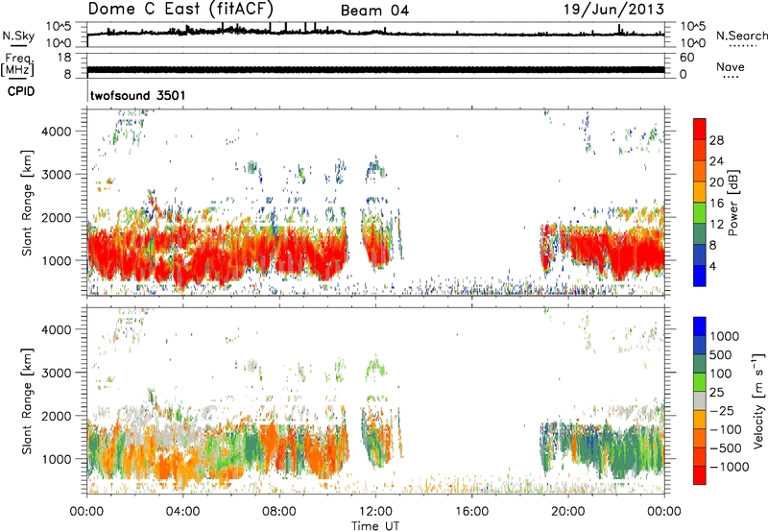Select the "18" frequency axis value
Screen dimensions: 768x532
coord(64,58)
